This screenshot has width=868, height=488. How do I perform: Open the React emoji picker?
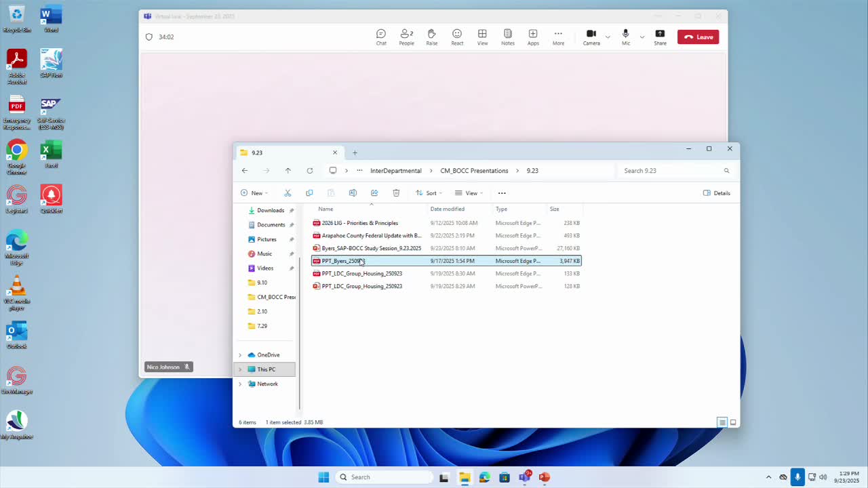pos(457,37)
